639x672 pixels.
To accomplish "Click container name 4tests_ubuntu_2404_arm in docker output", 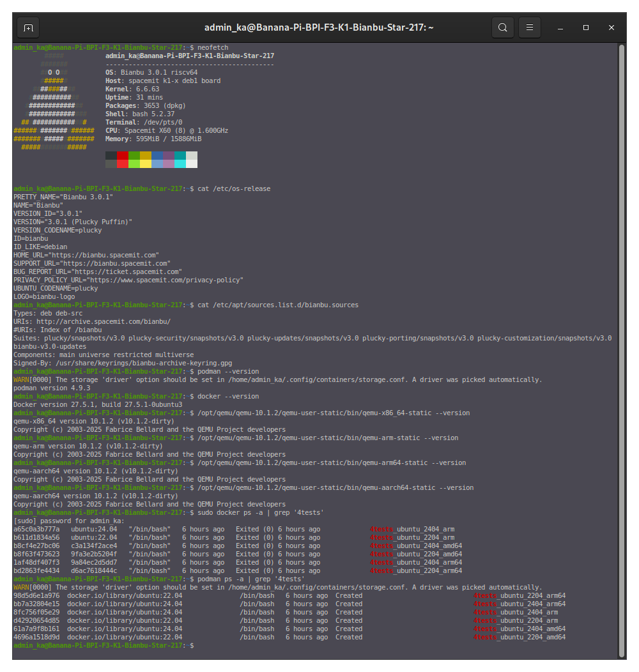I will (x=412, y=530).
